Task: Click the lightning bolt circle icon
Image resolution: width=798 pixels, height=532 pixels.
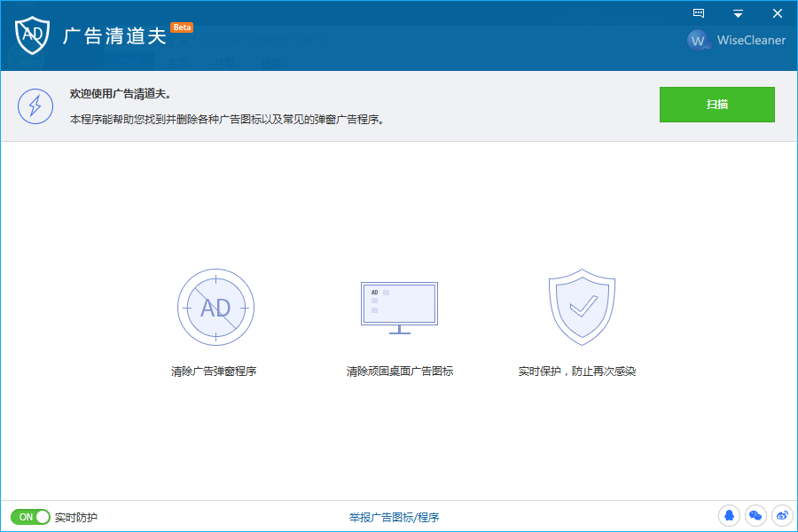Action: (x=35, y=106)
